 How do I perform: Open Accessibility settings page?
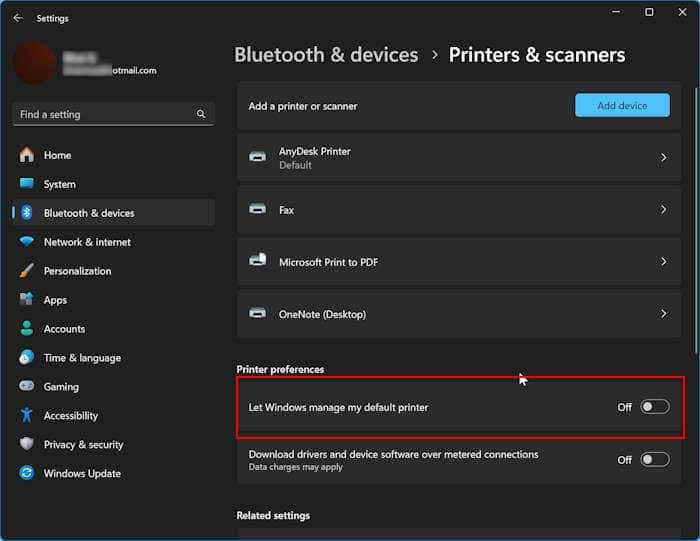click(x=114, y=416)
